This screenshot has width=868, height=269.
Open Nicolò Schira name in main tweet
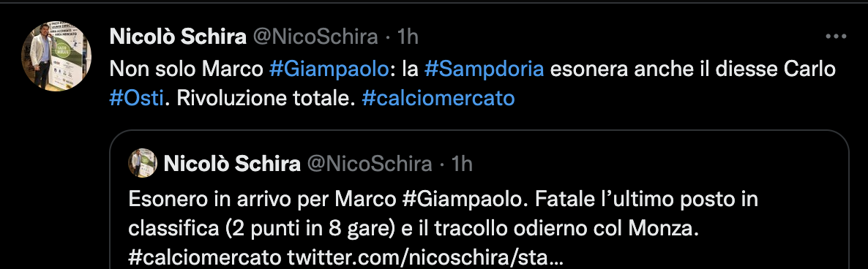[x=179, y=37]
